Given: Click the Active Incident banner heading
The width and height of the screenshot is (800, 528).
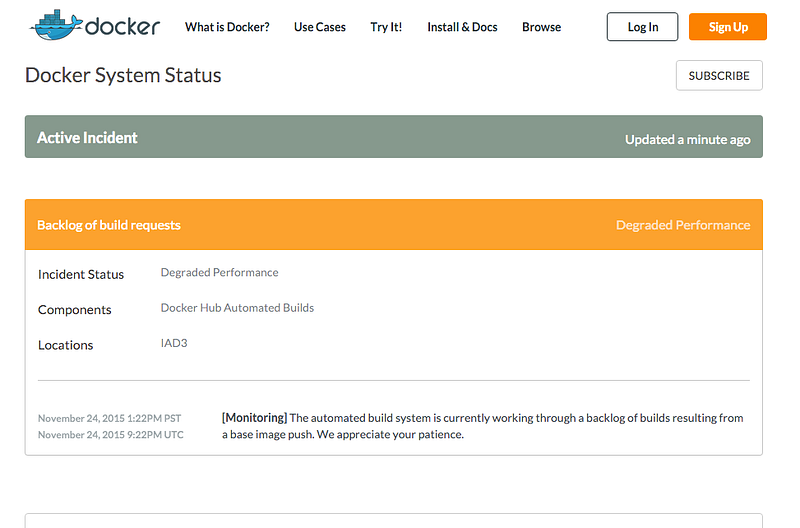Looking at the screenshot, I should point(87,138).
